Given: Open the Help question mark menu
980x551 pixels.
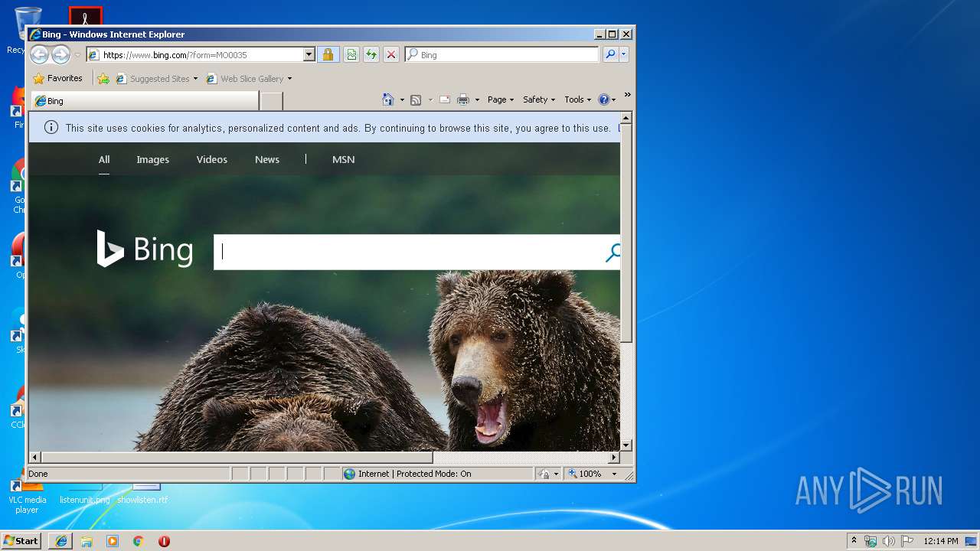Looking at the screenshot, I should tap(606, 99).
